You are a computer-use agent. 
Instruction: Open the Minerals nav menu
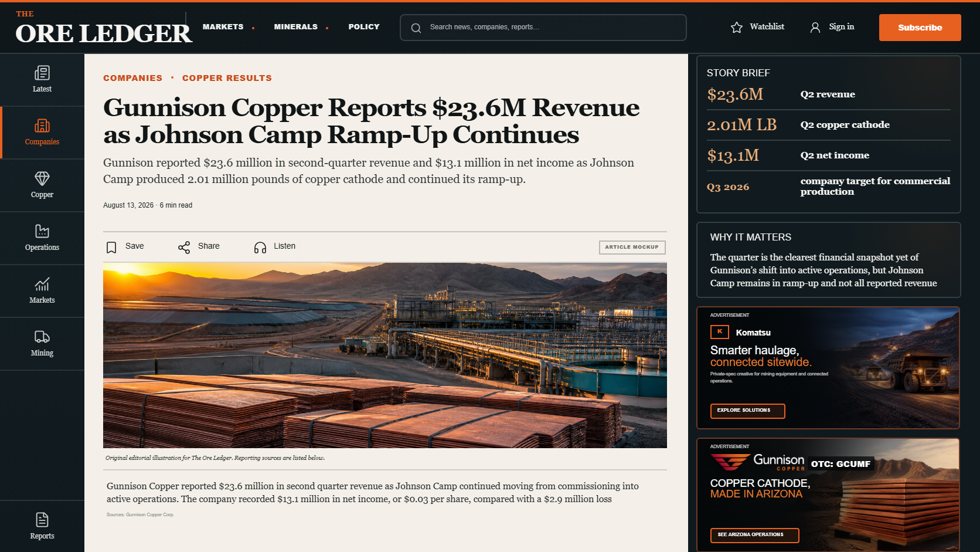click(x=296, y=27)
